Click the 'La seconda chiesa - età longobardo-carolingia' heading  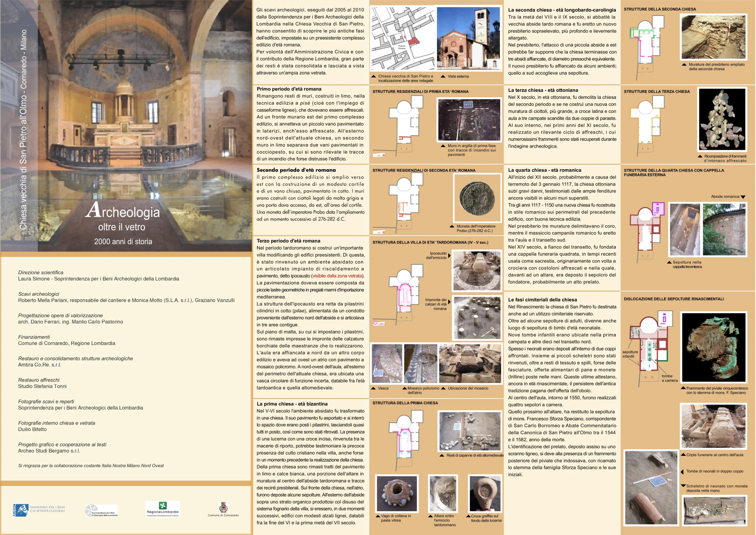tap(562, 10)
